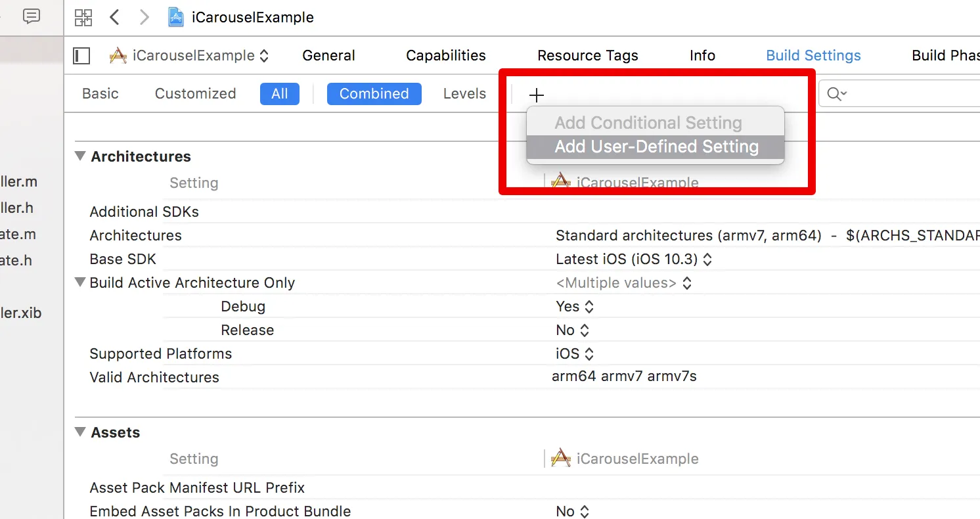Open the Base SDK value dropdown

click(633, 259)
